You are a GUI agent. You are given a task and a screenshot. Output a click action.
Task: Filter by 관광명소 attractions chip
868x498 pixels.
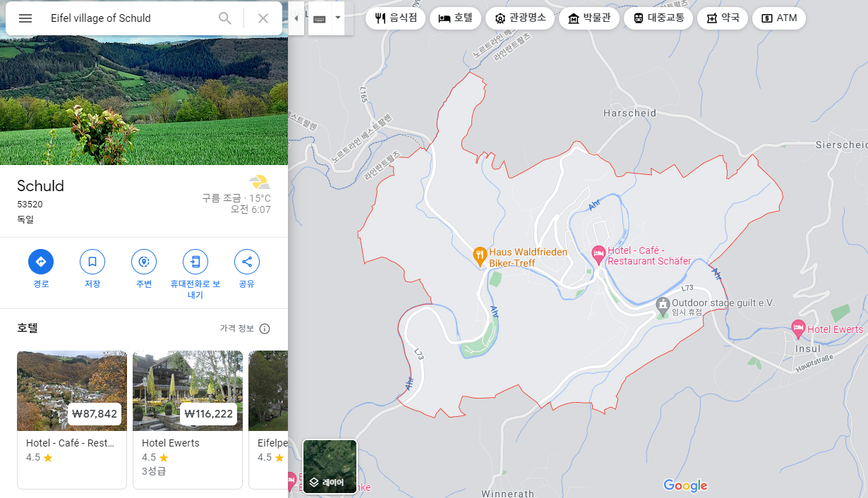519,18
